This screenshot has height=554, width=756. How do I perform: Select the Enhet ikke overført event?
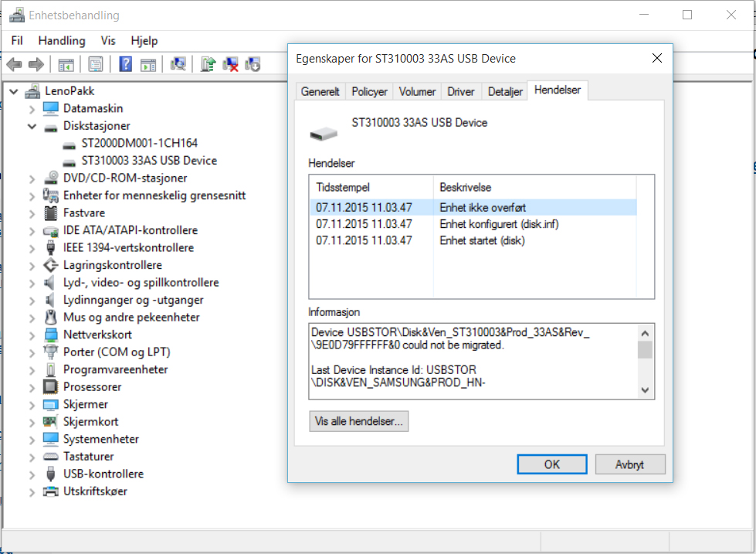coord(473,208)
